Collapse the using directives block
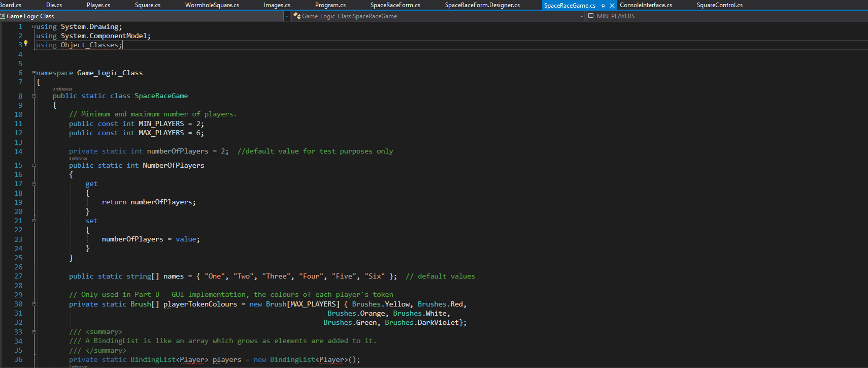Image resolution: width=868 pixels, height=368 pixels. (x=34, y=26)
